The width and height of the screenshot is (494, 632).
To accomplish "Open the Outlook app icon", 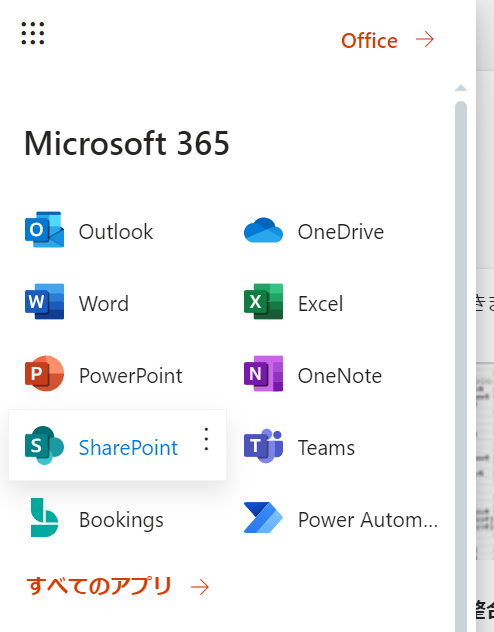I will 44,230.
